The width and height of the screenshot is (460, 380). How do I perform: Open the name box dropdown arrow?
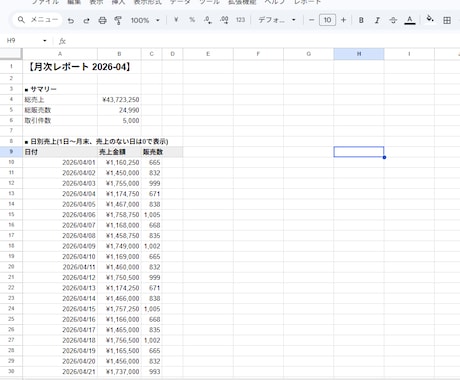point(45,41)
